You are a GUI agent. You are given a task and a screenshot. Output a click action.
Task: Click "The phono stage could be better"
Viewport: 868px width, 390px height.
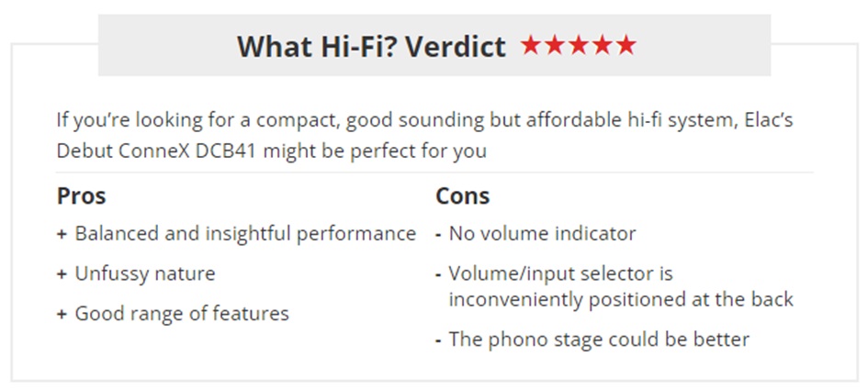[x=599, y=340]
